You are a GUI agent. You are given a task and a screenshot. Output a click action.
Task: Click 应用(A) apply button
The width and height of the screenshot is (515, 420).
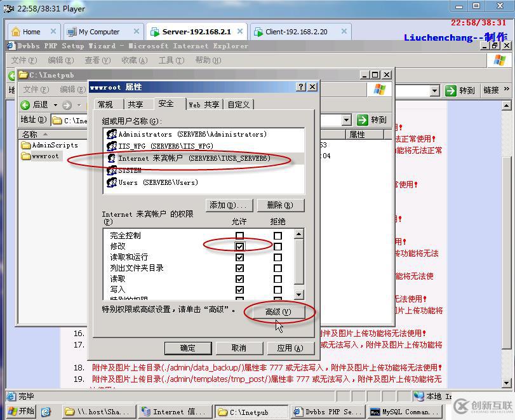click(x=290, y=348)
